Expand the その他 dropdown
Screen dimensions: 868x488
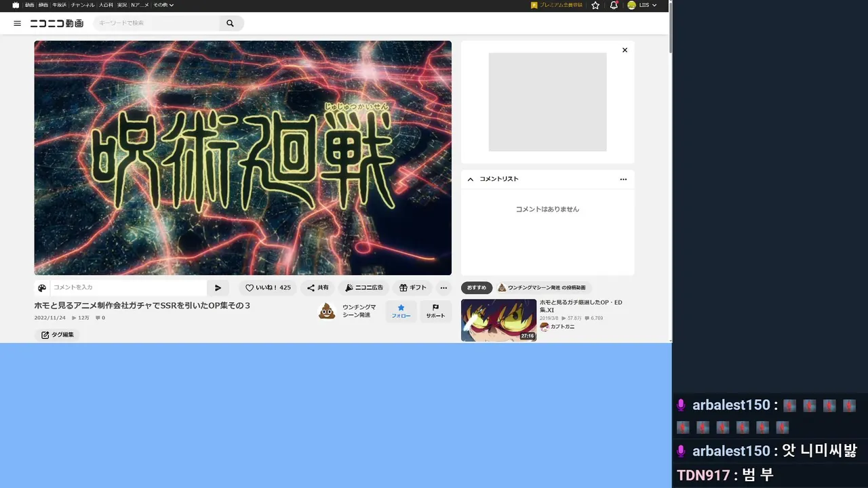click(x=163, y=5)
